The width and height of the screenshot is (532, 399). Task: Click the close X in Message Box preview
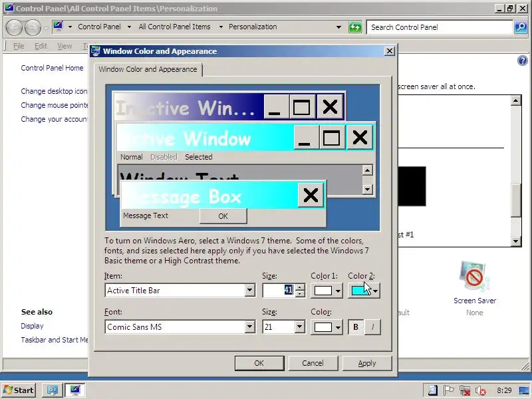[311, 195]
